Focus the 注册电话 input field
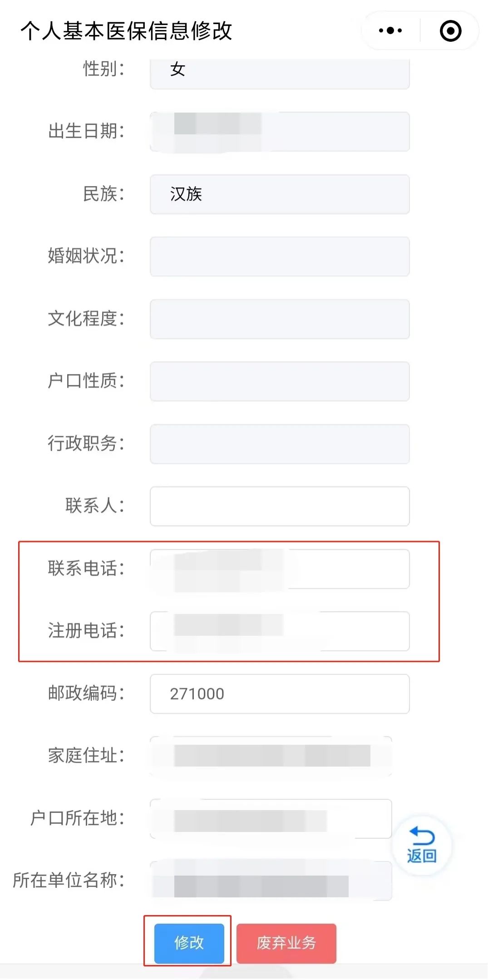488x980 pixels. coord(280,631)
